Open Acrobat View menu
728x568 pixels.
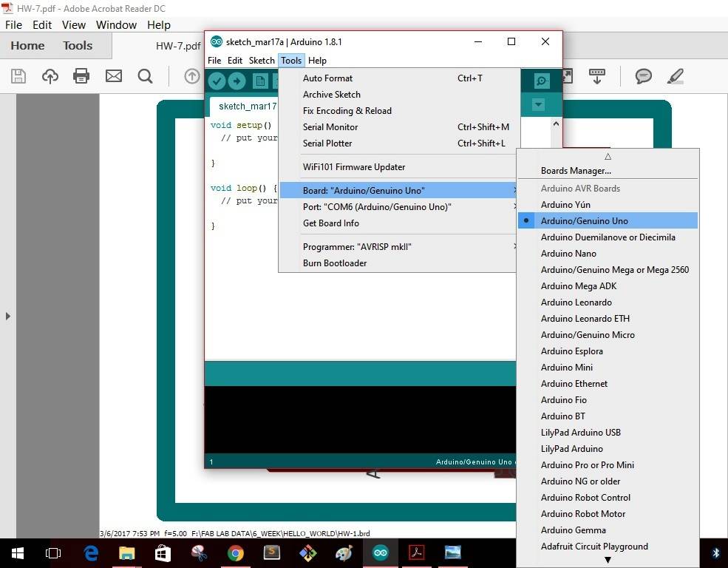[x=74, y=25]
